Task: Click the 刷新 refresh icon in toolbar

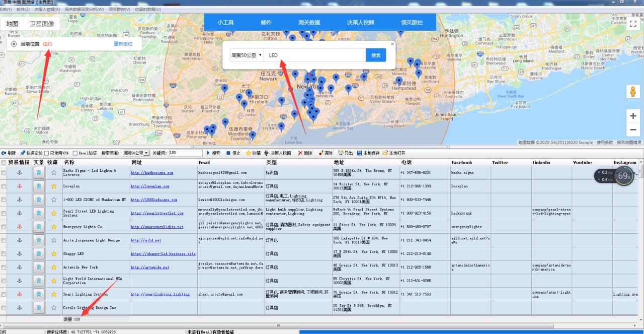Action: pos(4,153)
